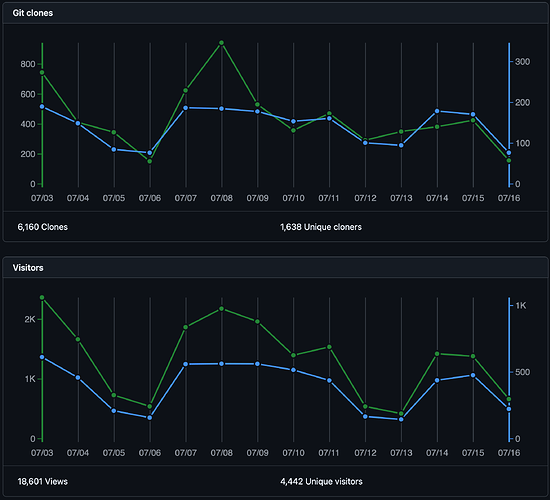The width and height of the screenshot is (550, 500).
Task: Click the green views peak on 07/08
Action: point(221,308)
